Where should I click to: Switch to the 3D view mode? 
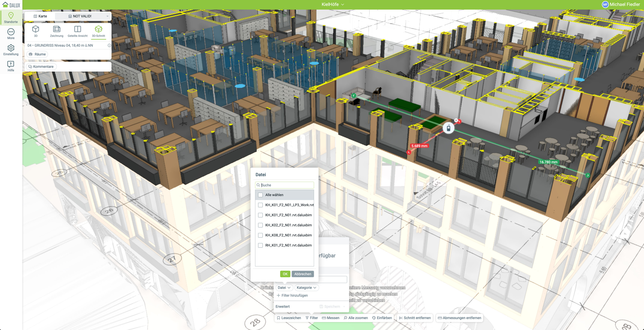(x=36, y=31)
